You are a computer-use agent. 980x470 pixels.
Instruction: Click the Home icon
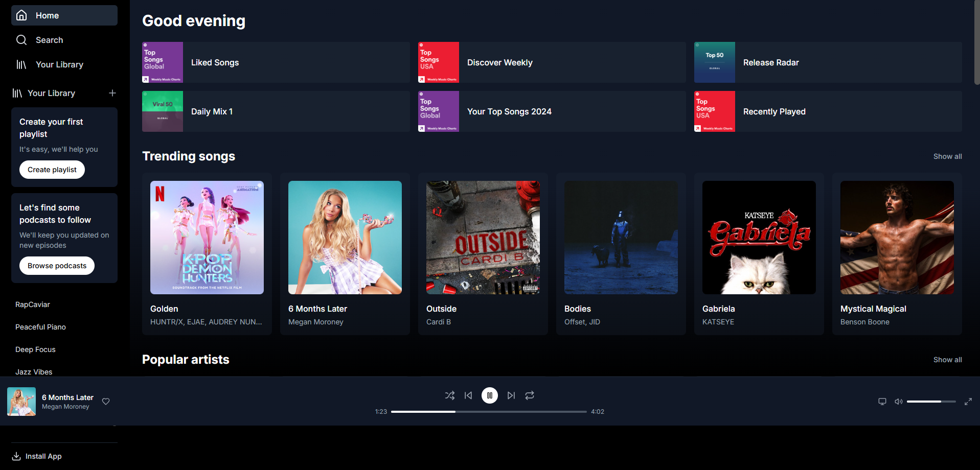(x=21, y=15)
